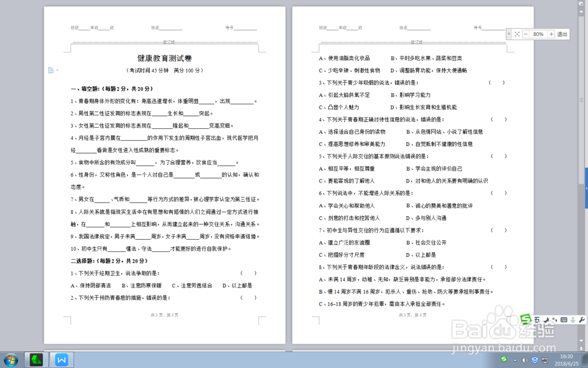Viewport: 588px width, 368px height.
Task: Click the heading 一、填空题
Action: click(112, 89)
